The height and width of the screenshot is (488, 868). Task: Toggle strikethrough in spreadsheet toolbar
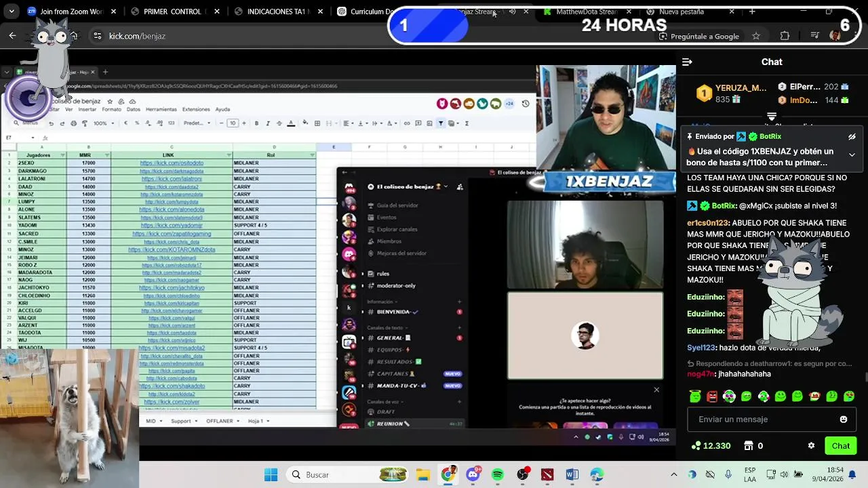click(x=279, y=123)
